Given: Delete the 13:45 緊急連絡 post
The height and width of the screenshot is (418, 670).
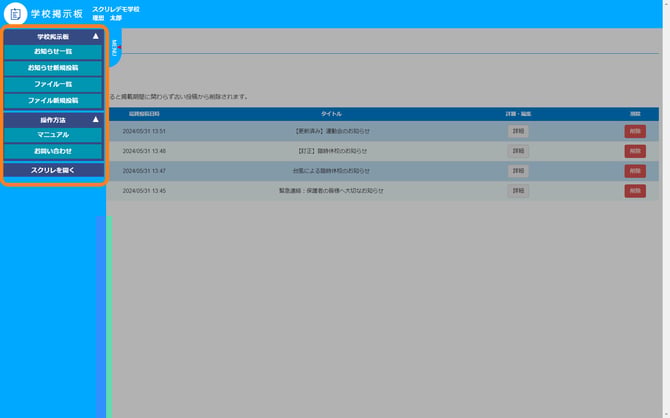Looking at the screenshot, I should point(635,191).
